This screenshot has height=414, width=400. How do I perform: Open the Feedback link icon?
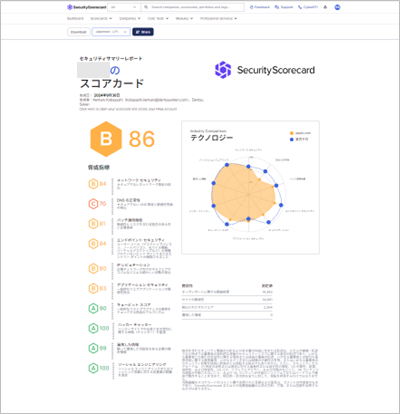pyautogui.click(x=252, y=7)
